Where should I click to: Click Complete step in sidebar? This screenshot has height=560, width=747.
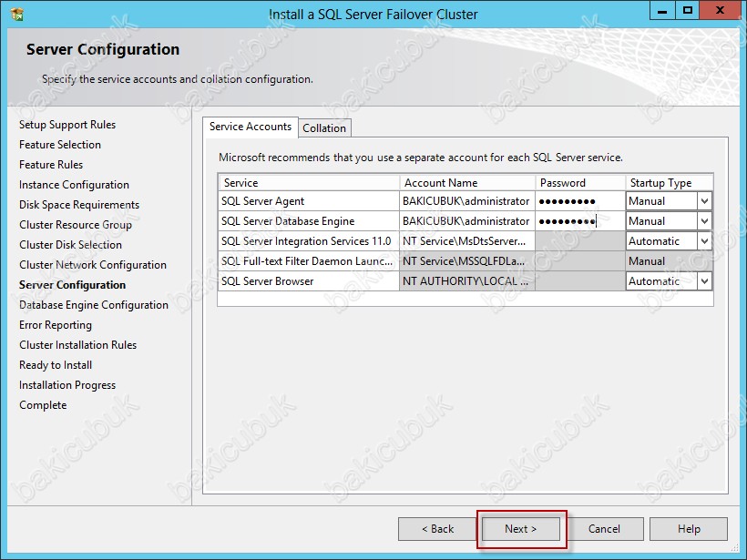pos(43,405)
